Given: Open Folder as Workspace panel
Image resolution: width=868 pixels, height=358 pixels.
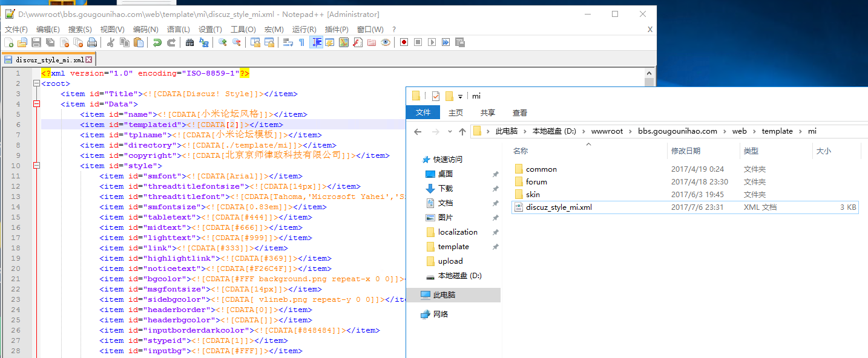Looking at the screenshot, I should (x=372, y=42).
